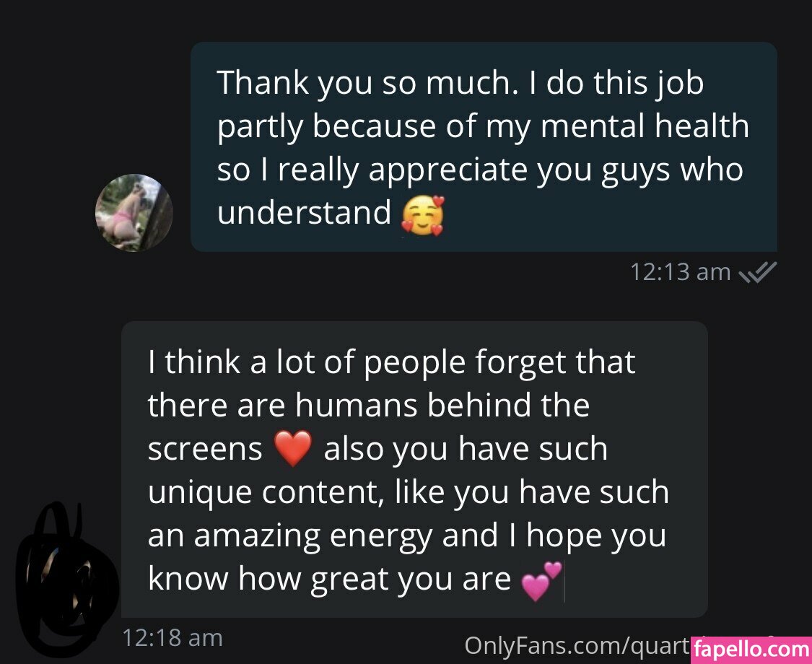Click the 12:18 am timestamp
Viewport: 812px width, 664px height.
point(173,638)
